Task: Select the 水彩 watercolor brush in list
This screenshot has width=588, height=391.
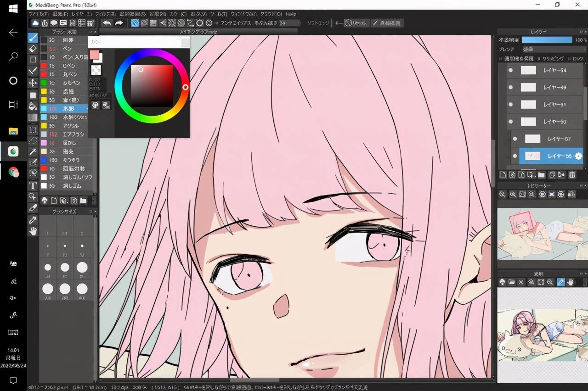Action: tap(64, 109)
